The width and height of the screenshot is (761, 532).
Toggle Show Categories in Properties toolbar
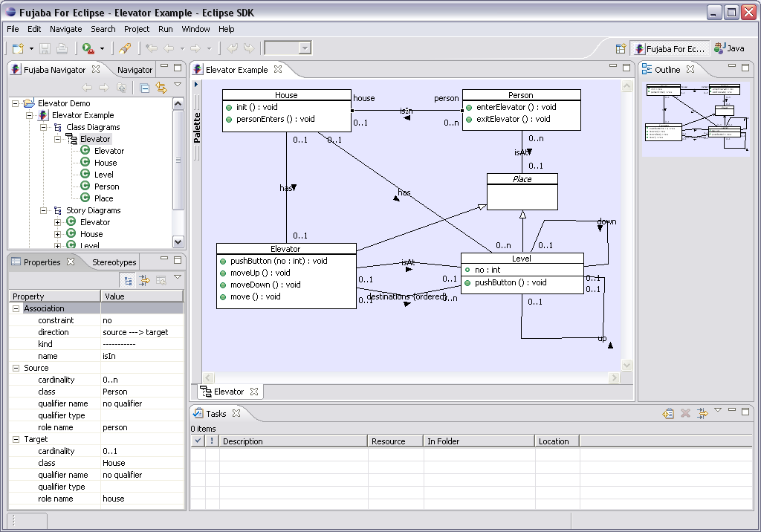coord(128,280)
